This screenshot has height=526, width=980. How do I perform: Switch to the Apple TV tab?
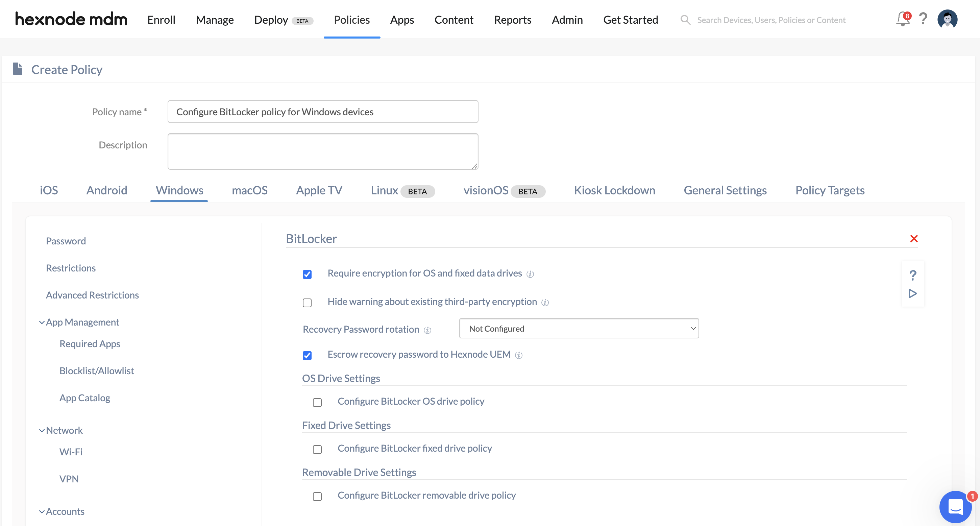pos(319,190)
